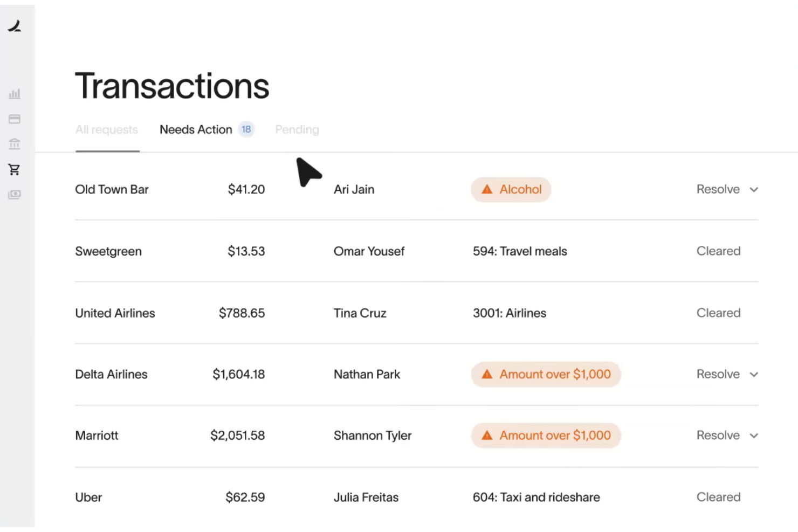Select the Needs Action tab
Viewport: 798px width, 532px height.
[195, 129]
